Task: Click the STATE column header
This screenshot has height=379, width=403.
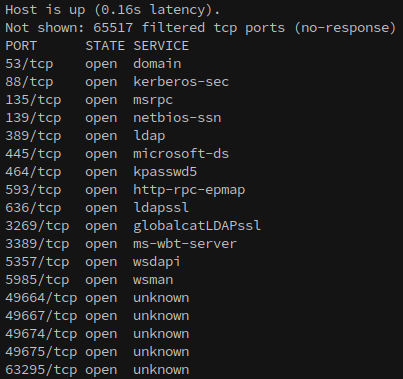Action: (105, 46)
